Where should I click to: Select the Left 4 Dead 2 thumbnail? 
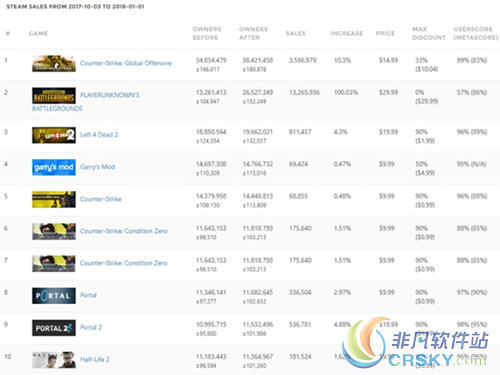tap(54, 135)
